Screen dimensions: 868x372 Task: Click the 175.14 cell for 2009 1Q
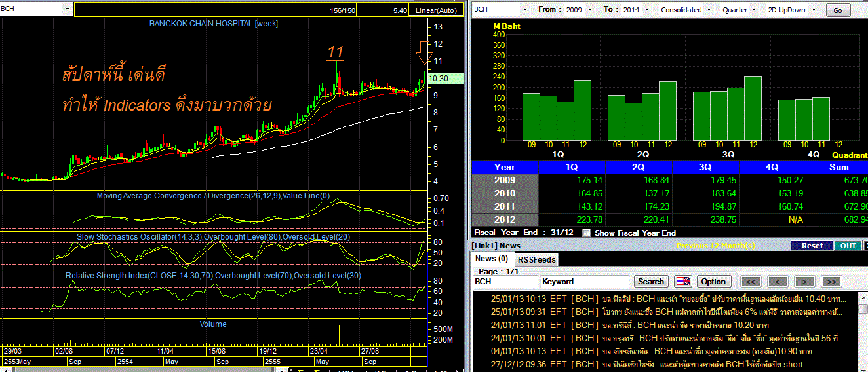(x=571, y=180)
